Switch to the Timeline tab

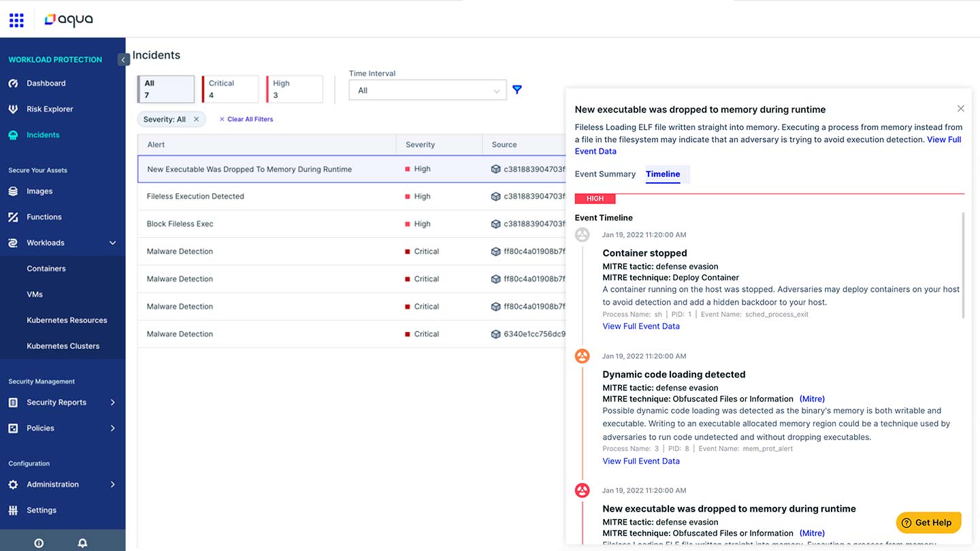(663, 174)
